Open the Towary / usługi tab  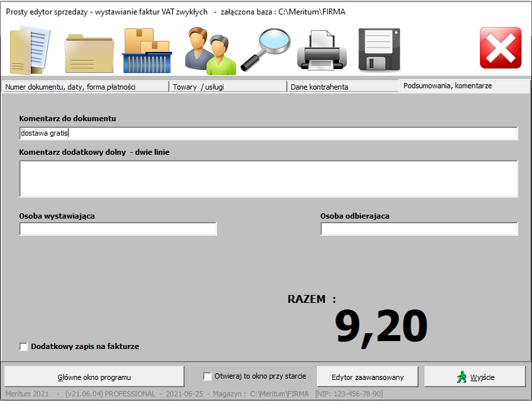227,87
